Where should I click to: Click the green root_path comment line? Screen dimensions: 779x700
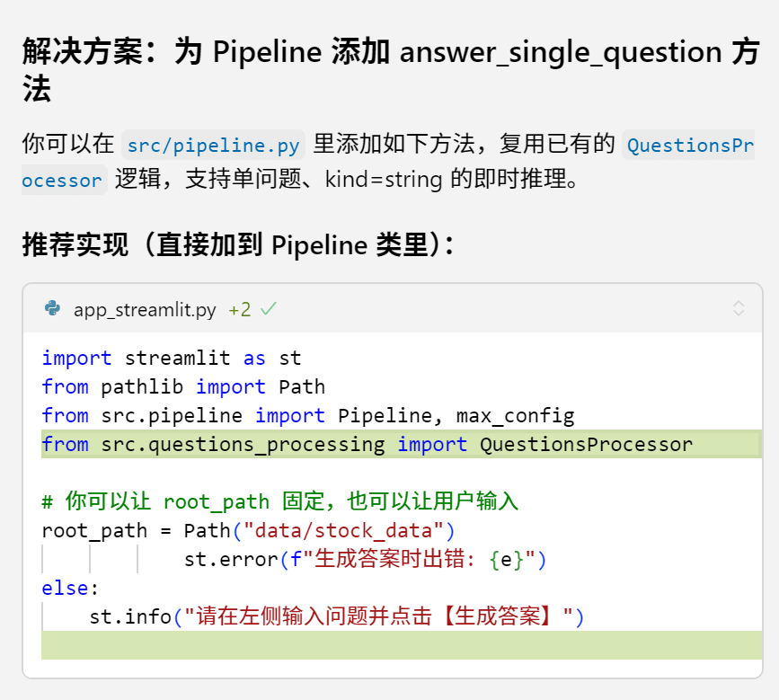pyautogui.click(x=279, y=501)
